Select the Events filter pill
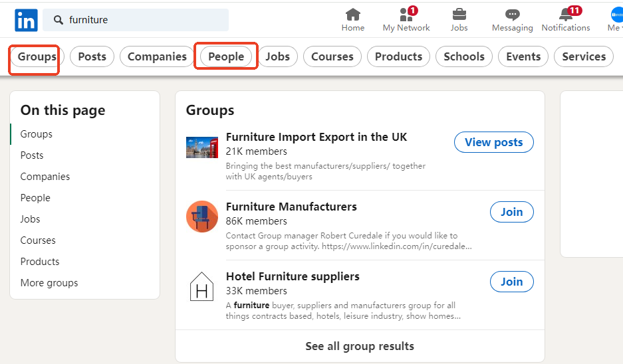The height and width of the screenshot is (364, 623). point(523,56)
